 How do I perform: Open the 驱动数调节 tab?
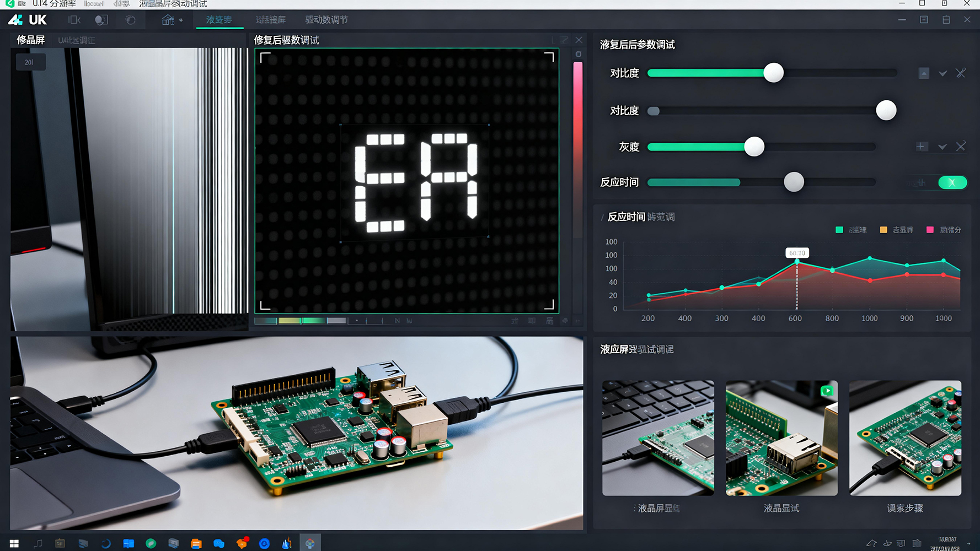tap(326, 20)
